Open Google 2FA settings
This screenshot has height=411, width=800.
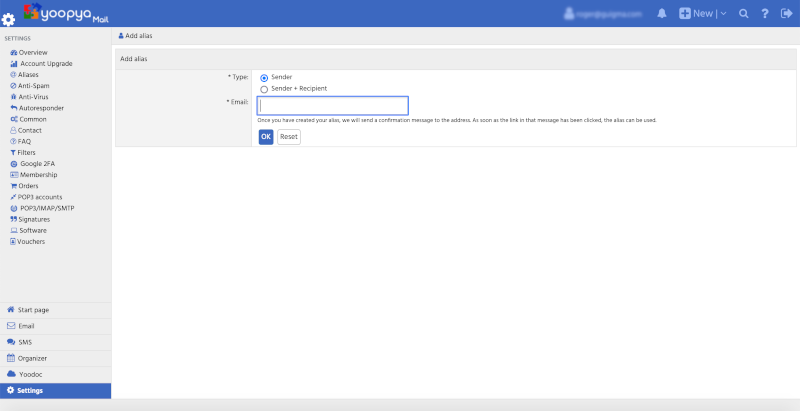tap(36, 163)
